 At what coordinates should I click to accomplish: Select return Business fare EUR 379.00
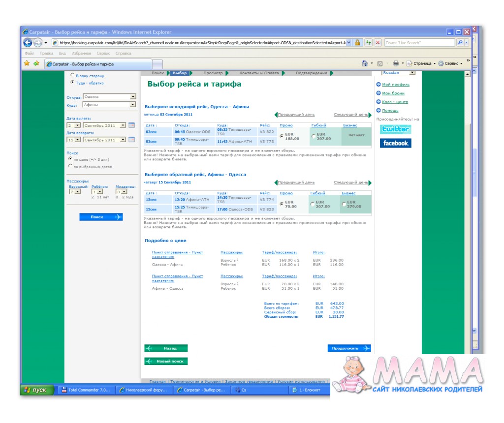click(x=344, y=204)
